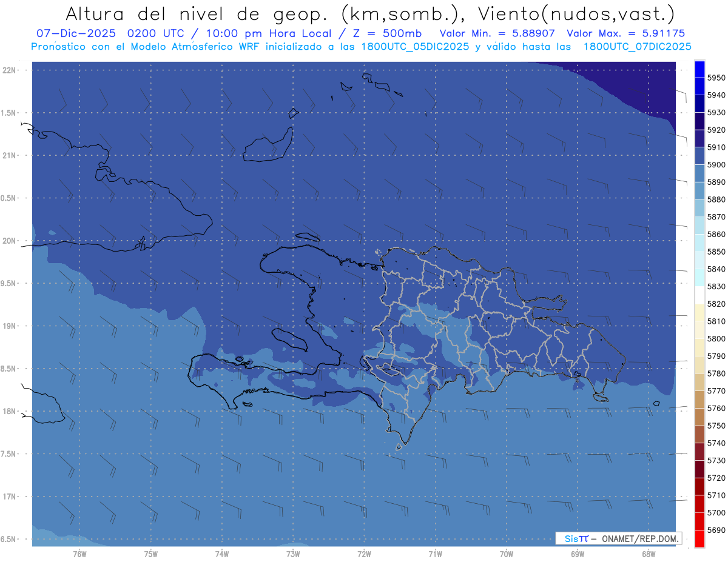Click the initialization time '1800UTC_05DIC2025'

point(410,47)
